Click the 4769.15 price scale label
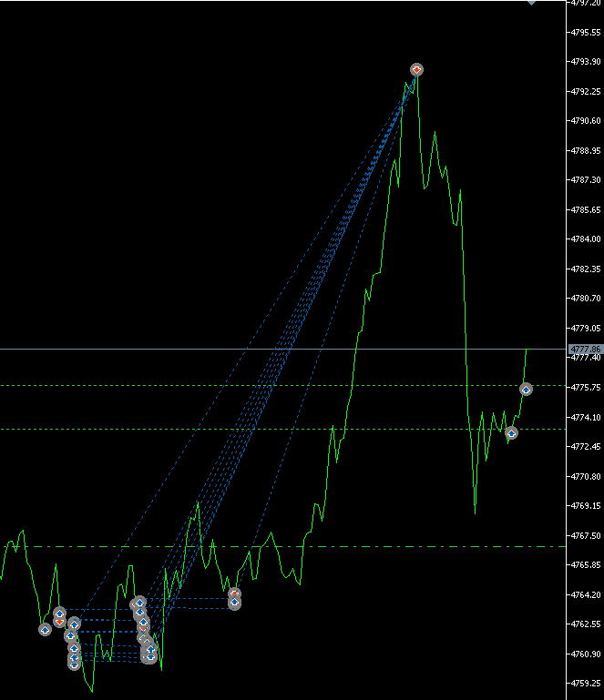Viewport: 604px width, 700px height. [584, 505]
